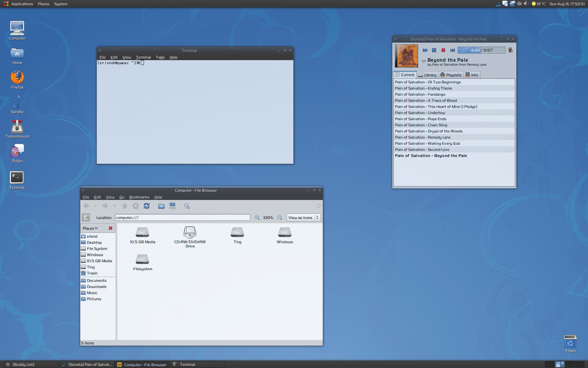Seek within the 4:44 / 9:57 progress bar
Viewport: 588px width, 368px height.
tap(481, 50)
